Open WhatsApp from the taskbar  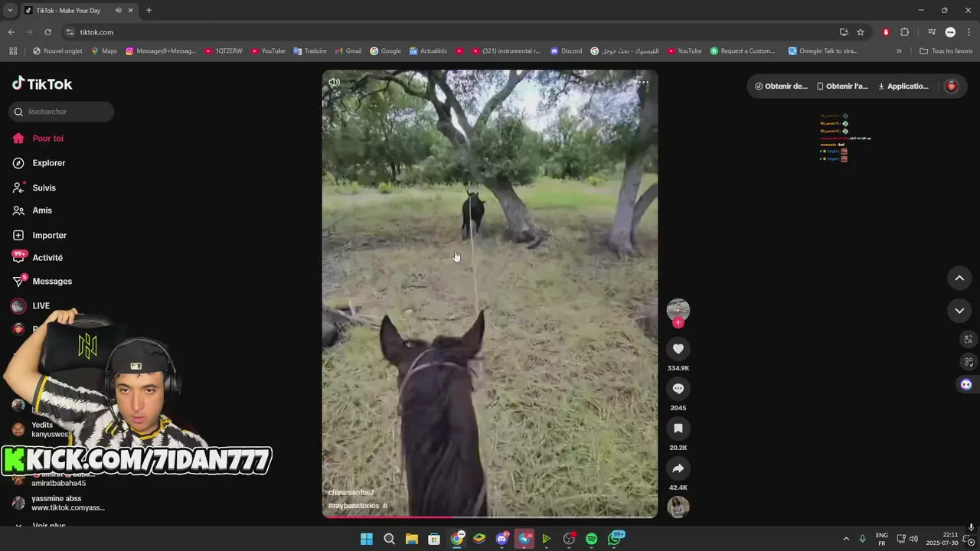tap(615, 539)
